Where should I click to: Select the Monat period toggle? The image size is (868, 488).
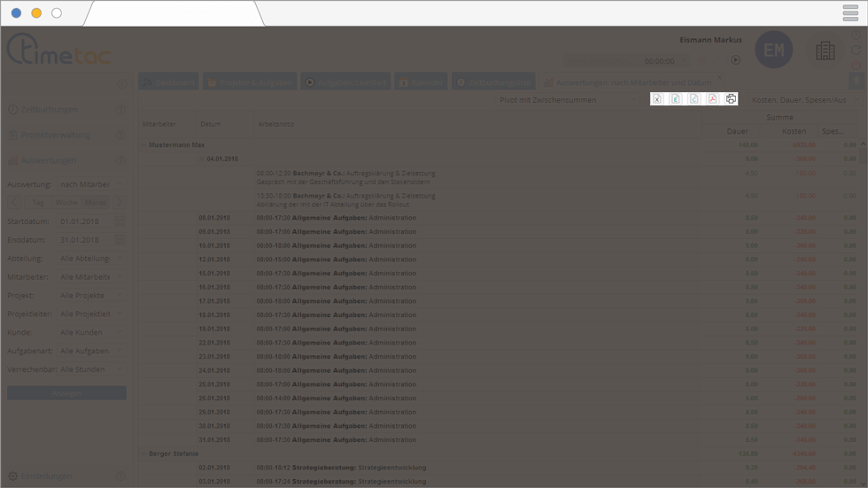click(x=95, y=203)
